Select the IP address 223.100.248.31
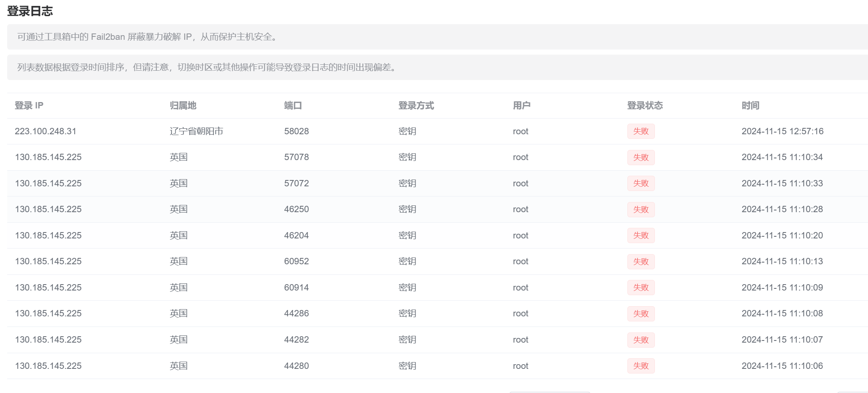Viewport: 868px width, 393px height. tap(46, 131)
